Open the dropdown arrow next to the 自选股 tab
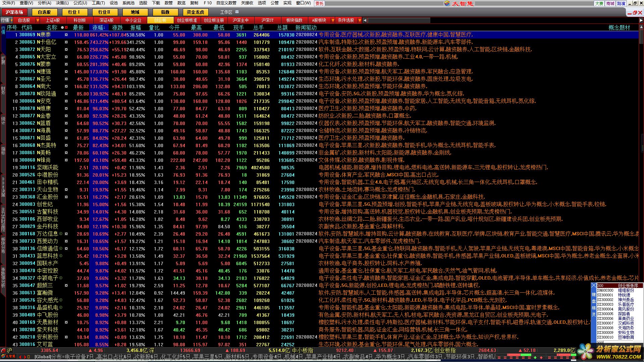The image size is (644, 362). [x=38, y=20]
